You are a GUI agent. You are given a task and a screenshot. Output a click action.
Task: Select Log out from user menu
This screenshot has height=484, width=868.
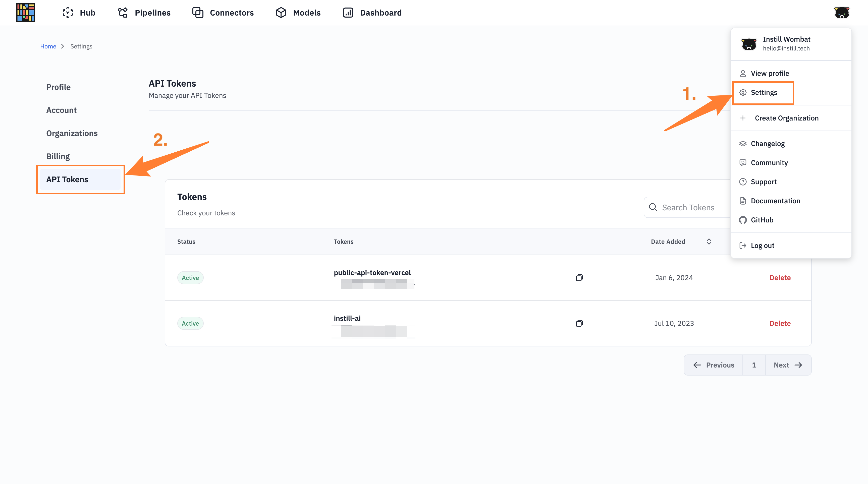pos(763,246)
